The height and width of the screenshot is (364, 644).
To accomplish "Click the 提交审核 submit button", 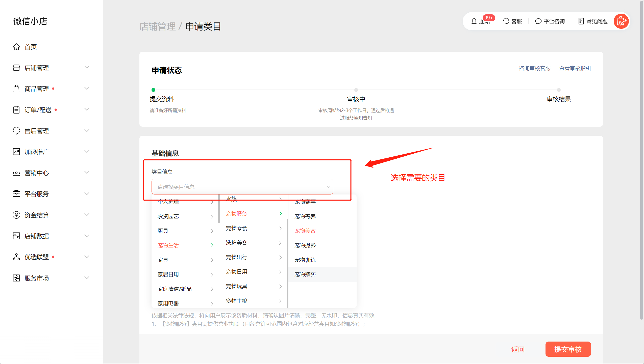I will pos(568,349).
